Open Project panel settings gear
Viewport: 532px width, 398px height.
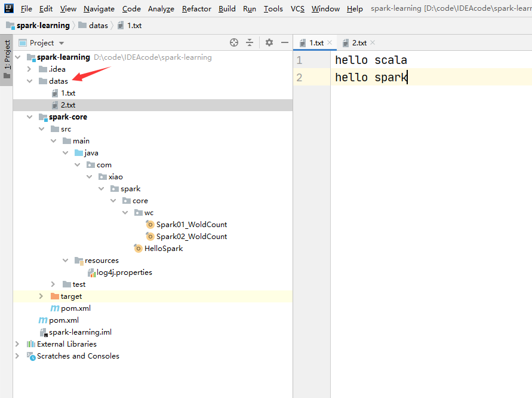(x=269, y=42)
